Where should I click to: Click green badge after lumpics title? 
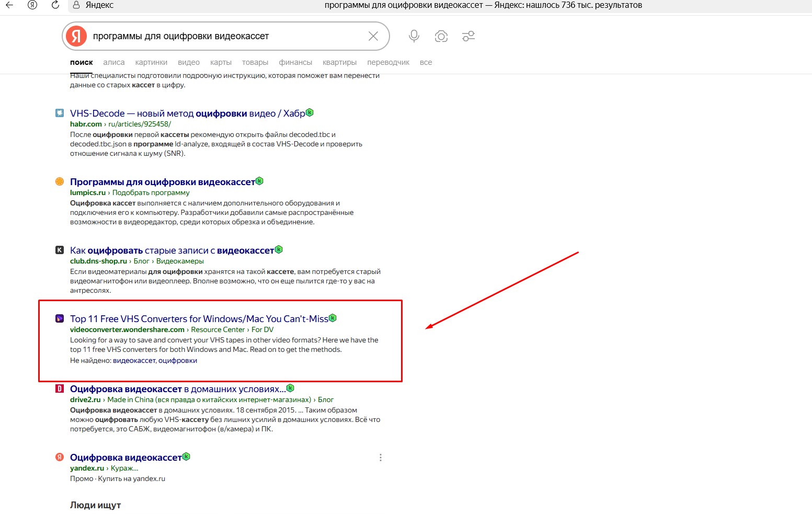(259, 181)
